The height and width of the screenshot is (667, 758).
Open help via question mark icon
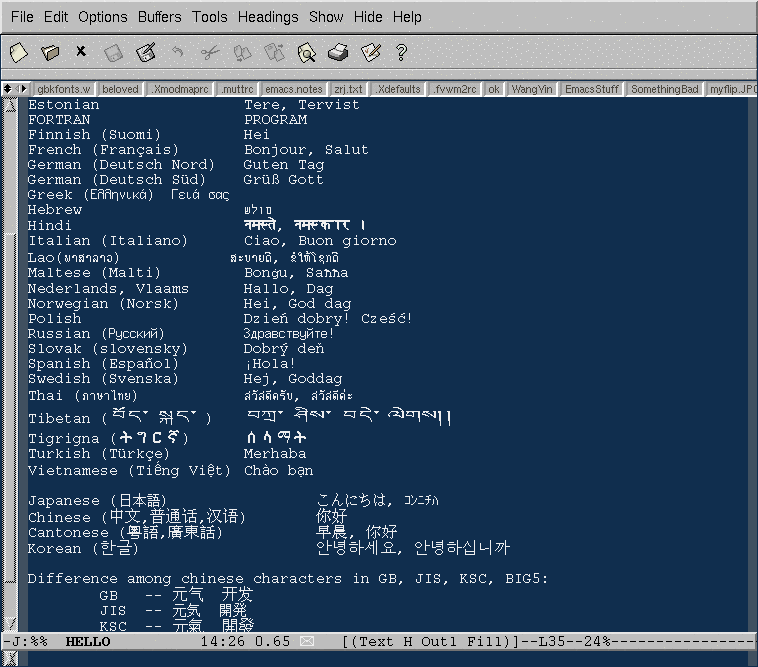pyautogui.click(x=402, y=51)
